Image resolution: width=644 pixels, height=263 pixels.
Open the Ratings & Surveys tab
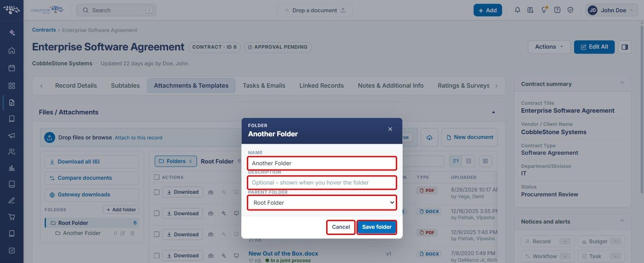coord(464,85)
